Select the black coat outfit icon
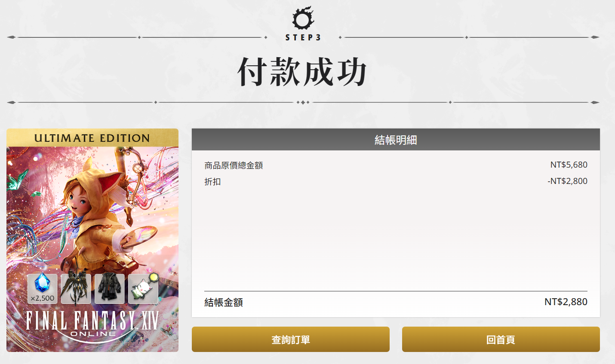Screen dimensions: 615x364 pos(110,288)
